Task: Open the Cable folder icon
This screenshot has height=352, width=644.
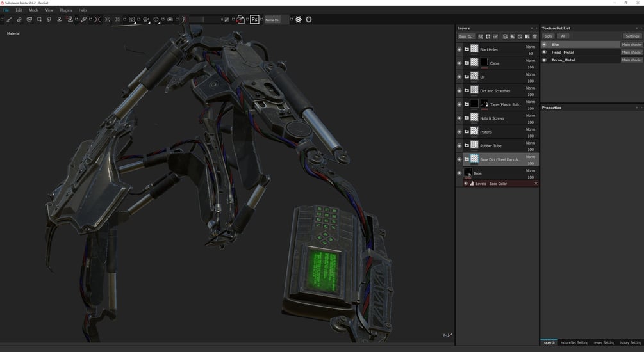Action: [466, 63]
